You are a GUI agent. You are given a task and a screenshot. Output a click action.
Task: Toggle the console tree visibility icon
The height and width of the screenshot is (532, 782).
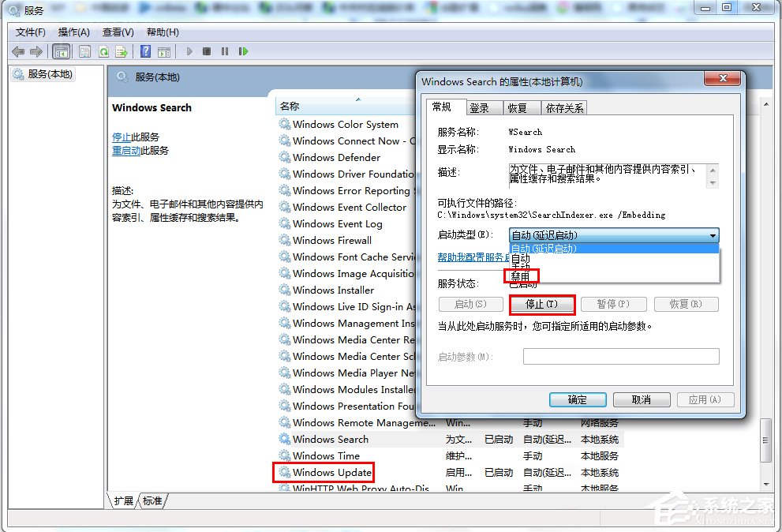point(61,51)
